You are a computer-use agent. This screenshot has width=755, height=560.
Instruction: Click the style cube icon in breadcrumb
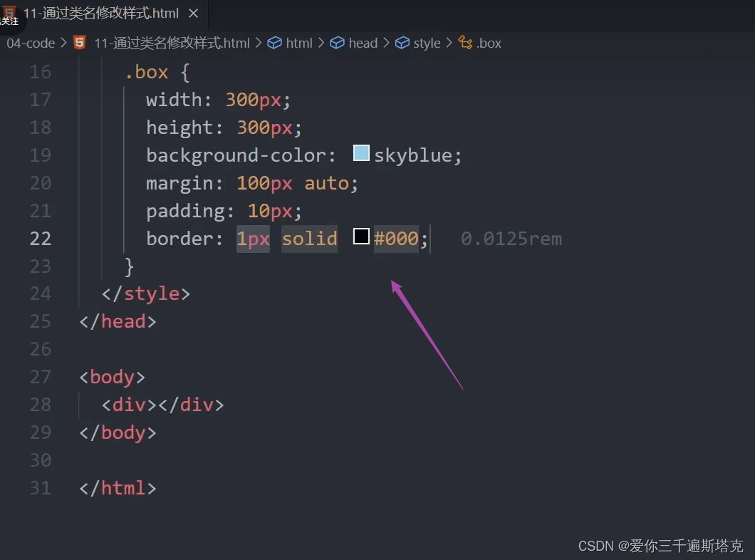(402, 43)
